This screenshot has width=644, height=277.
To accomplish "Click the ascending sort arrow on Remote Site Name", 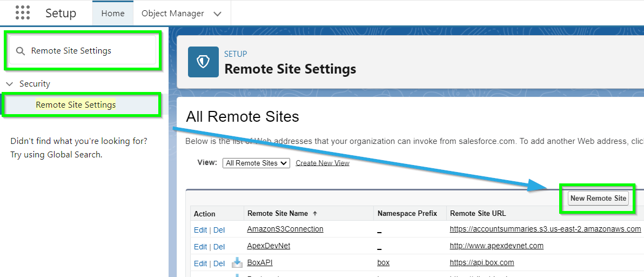I will pos(315,214).
